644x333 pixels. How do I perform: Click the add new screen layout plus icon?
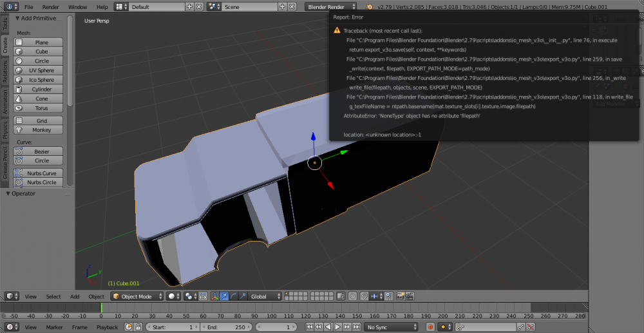pos(189,6)
